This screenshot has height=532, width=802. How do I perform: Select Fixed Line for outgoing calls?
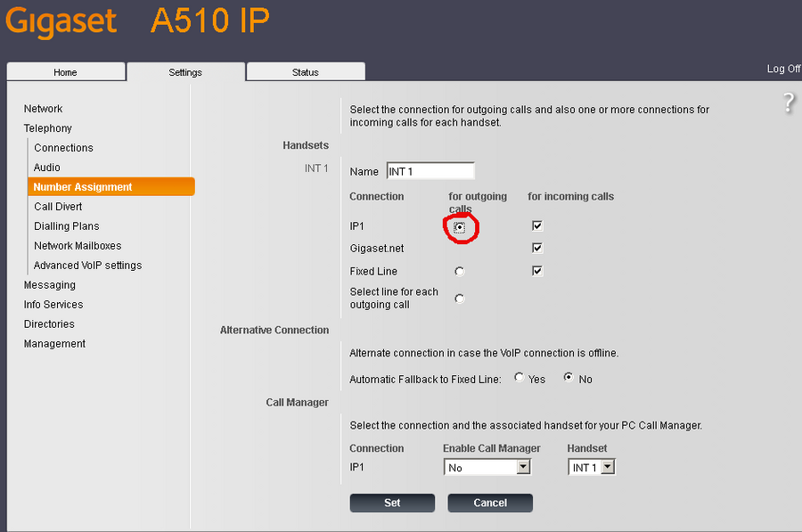click(459, 272)
